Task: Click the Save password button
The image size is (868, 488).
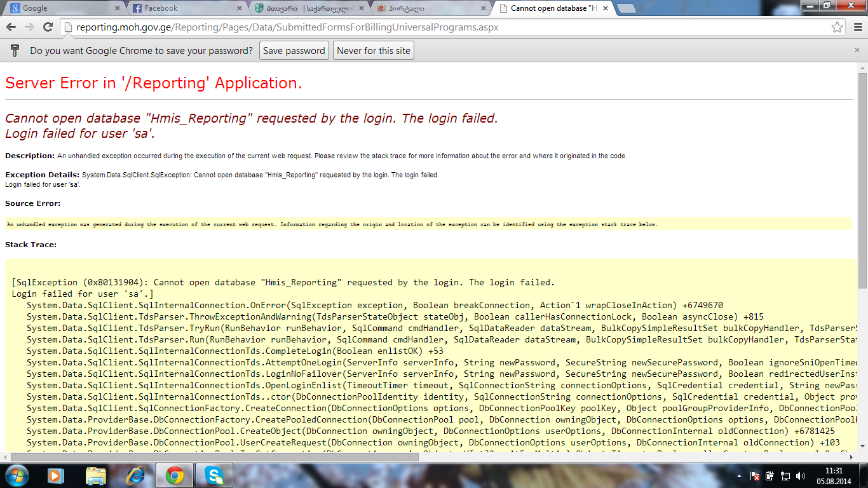Action: [294, 51]
